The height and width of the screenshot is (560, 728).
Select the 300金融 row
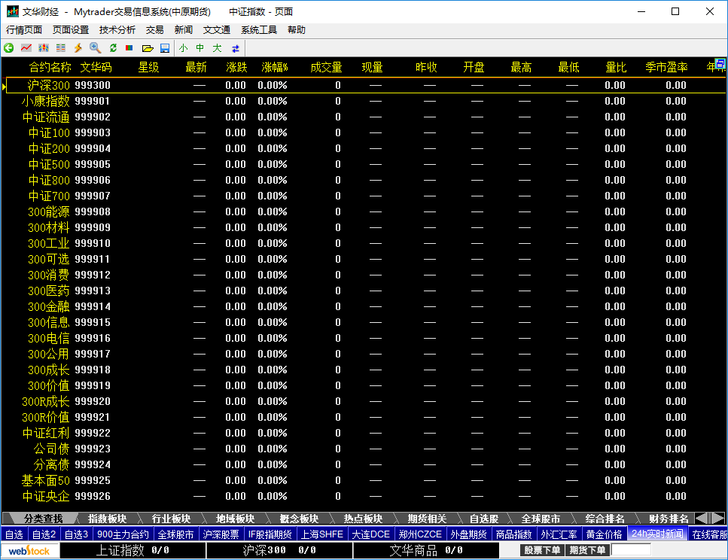364,306
